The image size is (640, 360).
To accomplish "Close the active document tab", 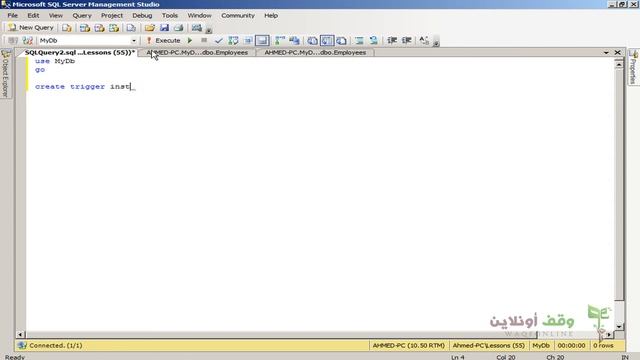I will pos(618,52).
